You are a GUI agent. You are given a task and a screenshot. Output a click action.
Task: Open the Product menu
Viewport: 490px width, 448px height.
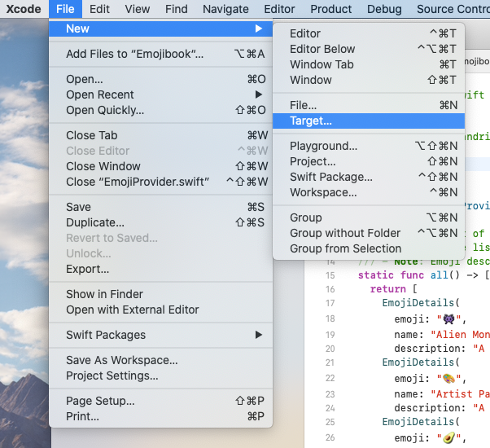[331, 9]
